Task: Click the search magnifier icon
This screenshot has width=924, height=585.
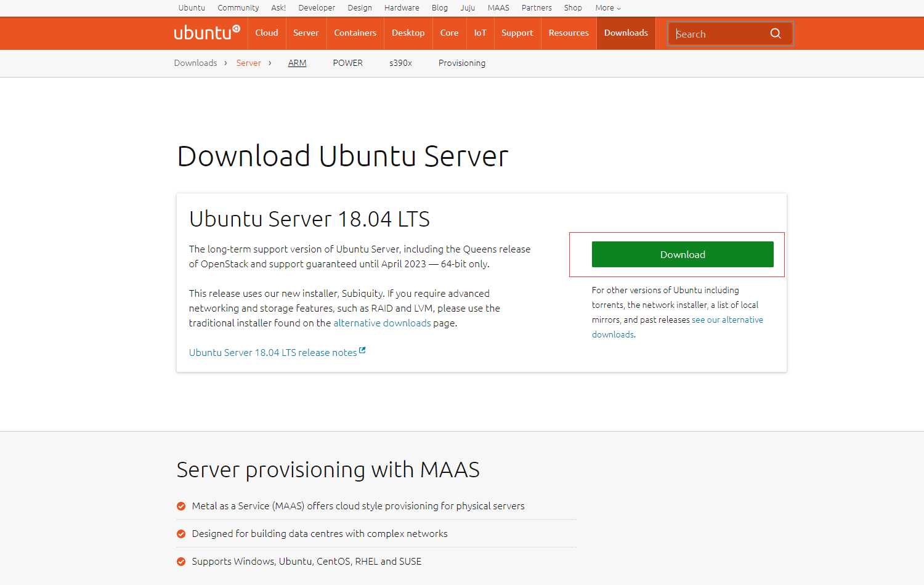Action: coord(776,33)
